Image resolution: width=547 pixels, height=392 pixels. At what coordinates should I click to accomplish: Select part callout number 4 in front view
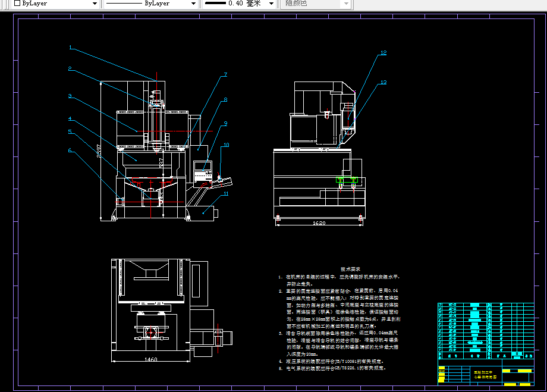[70, 119]
